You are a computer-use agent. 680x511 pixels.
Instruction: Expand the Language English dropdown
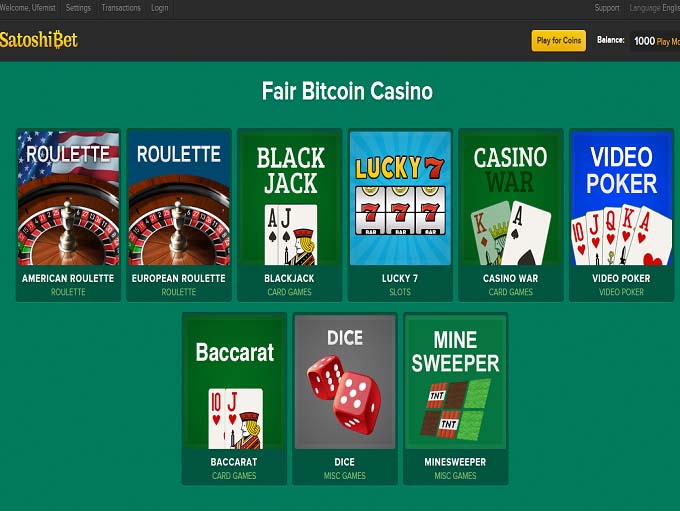coord(654,8)
